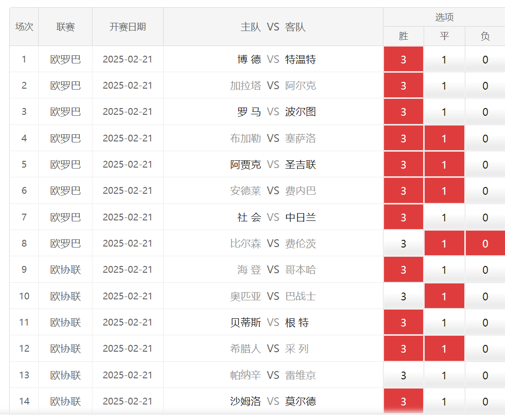Click the 罗马 home team name

pos(249,112)
